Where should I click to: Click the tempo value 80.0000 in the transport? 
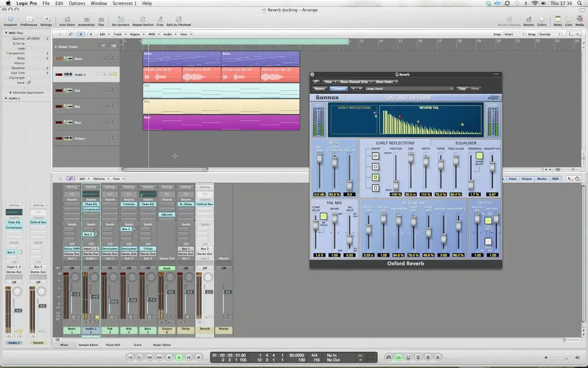coord(297,355)
